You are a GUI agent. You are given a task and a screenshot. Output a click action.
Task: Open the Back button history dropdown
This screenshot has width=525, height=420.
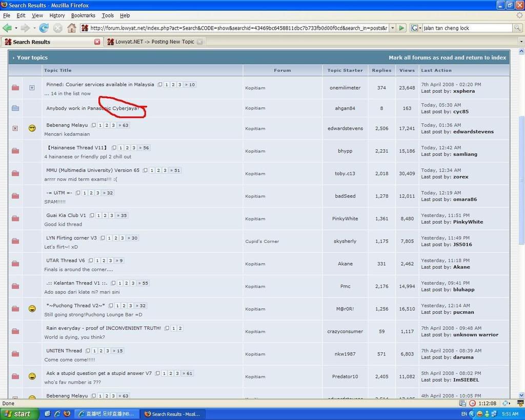pos(16,28)
